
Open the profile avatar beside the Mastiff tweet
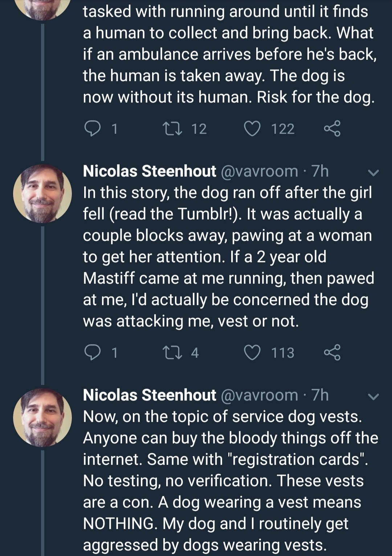coord(42,193)
